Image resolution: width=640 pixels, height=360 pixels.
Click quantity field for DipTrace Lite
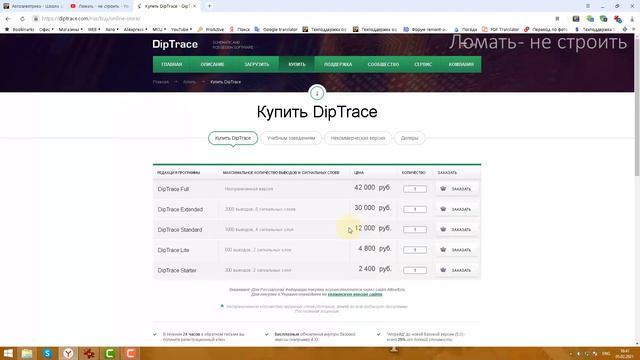point(415,250)
